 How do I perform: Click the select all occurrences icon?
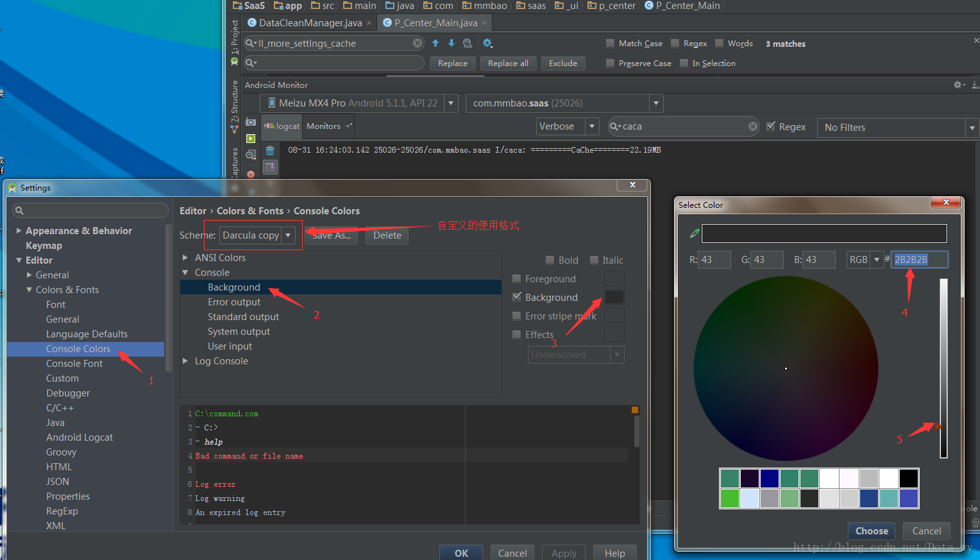(x=468, y=43)
